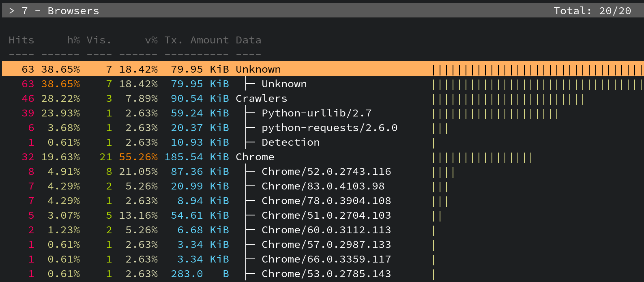Click the 185.54 KiB Chrome value
Screen dimensions: 644x282
point(196,157)
